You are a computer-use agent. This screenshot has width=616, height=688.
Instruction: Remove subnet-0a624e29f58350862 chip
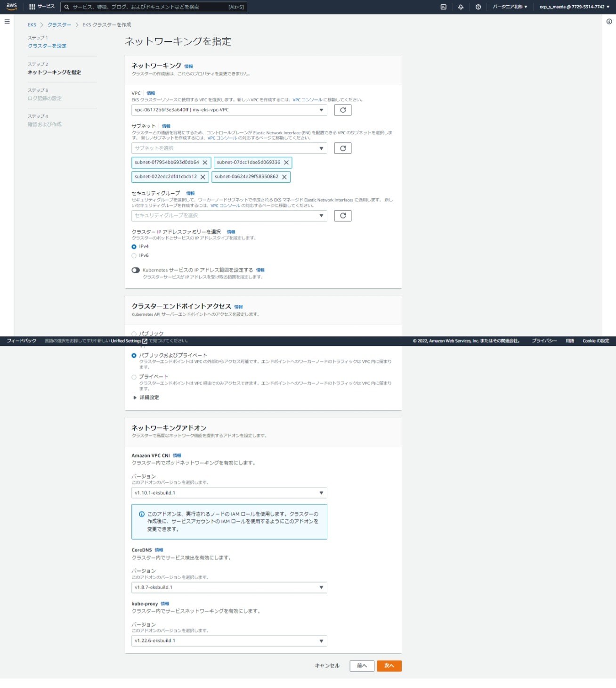point(284,177)
